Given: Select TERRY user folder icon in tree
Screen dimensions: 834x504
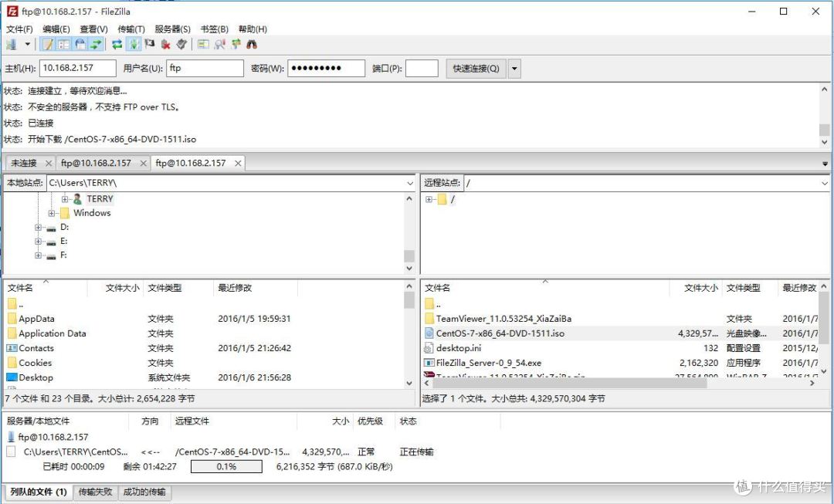Looking at the screenshot, I should click(x=78, y=199).
